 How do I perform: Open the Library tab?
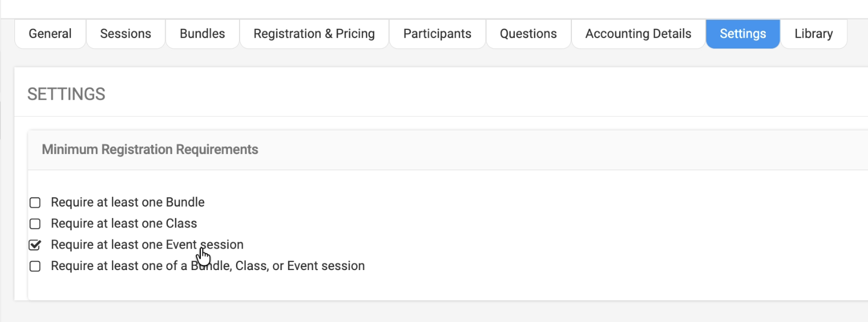pyautogui.click(x=813, y=34)
